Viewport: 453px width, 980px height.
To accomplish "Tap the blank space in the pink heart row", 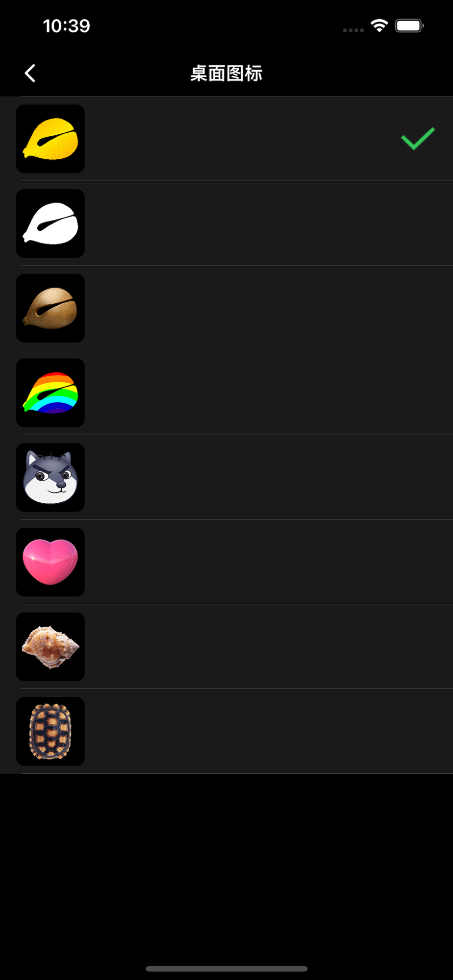I will point(269,562).
